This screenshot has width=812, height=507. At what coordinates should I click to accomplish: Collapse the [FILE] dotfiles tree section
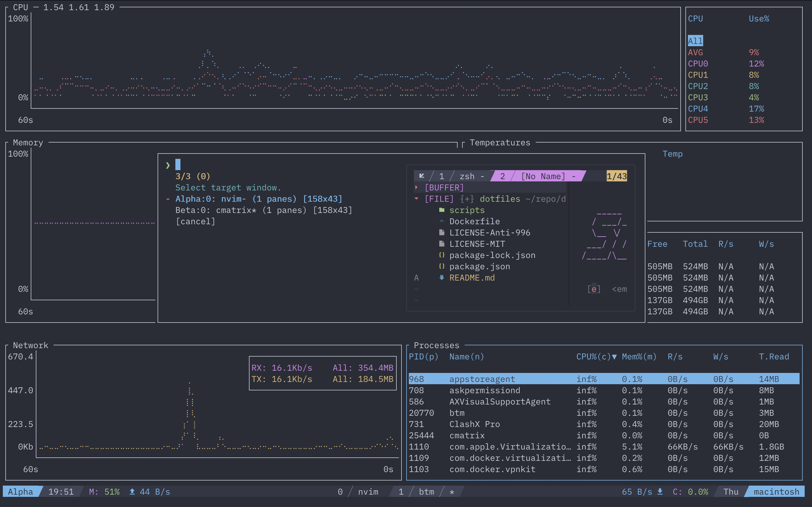click(x=416, y=199)
